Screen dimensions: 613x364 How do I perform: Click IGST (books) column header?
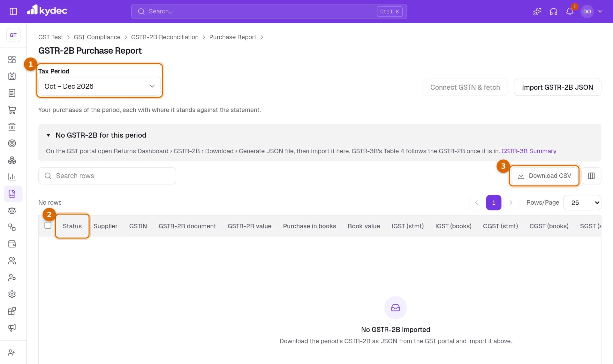(x=453, y=226)
